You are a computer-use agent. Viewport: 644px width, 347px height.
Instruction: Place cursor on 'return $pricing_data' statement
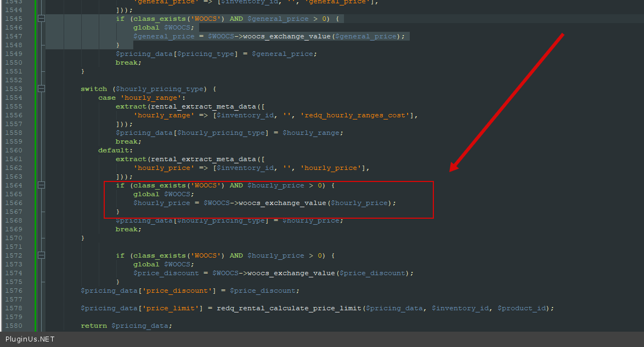tap(126, 326)
